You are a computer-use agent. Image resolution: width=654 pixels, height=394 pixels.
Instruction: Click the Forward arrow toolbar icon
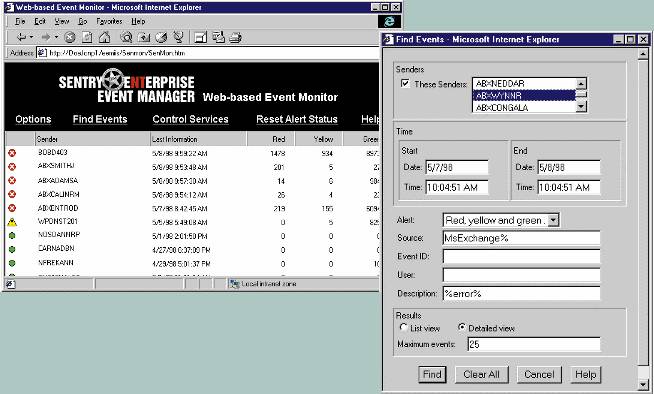coord(45,38)
